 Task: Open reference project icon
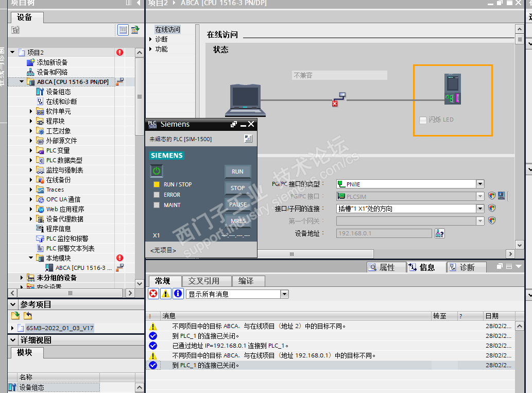click(15, 316)
